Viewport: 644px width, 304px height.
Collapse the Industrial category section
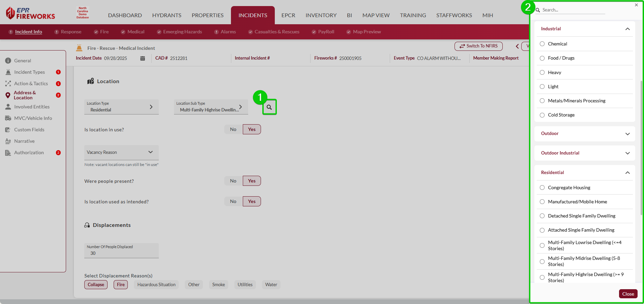627,29
